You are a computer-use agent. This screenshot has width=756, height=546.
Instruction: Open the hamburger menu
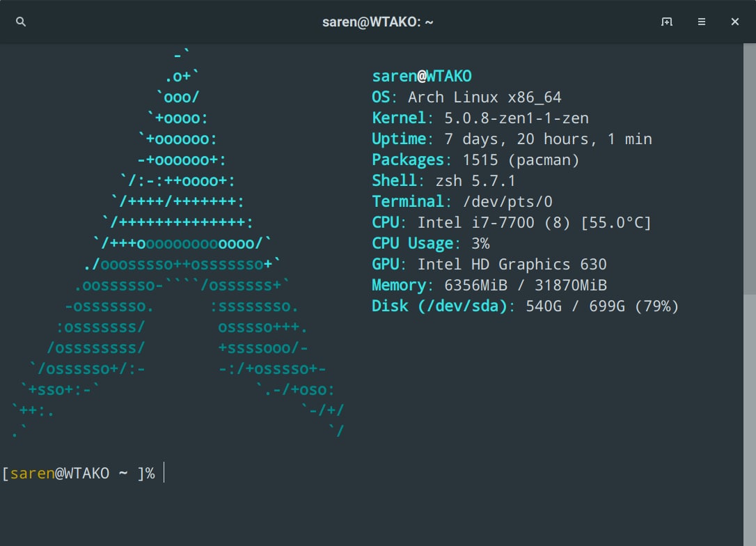[x=702, y=22]
